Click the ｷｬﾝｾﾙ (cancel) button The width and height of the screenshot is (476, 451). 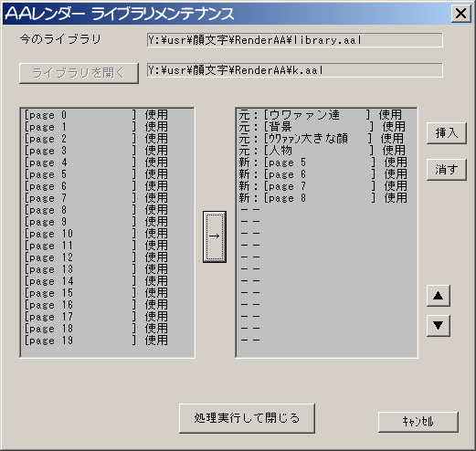418,422
